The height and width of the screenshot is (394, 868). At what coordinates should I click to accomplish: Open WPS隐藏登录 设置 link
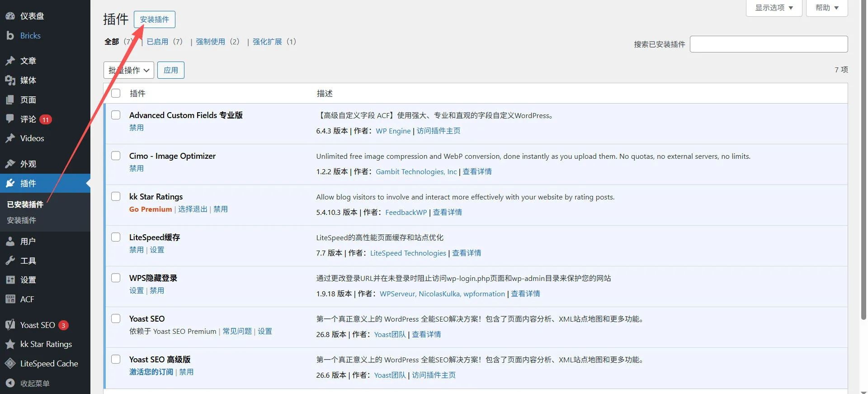coord(137,290)
